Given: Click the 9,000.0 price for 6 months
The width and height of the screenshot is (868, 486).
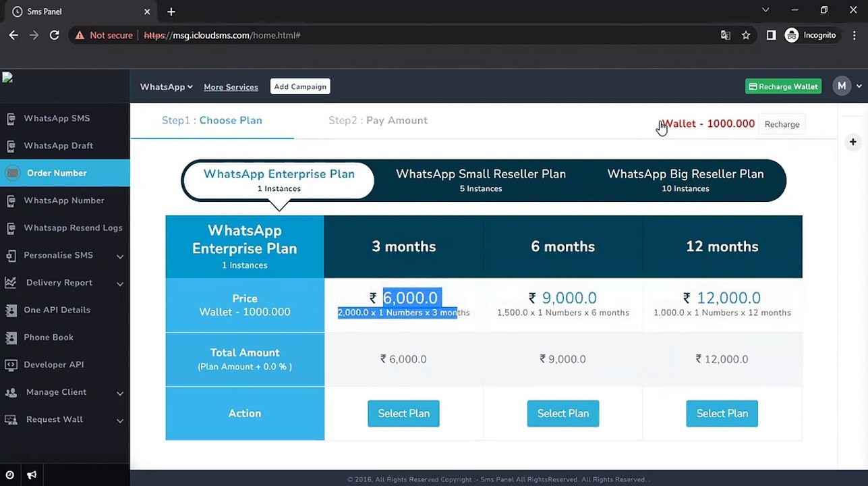Looking at the screenshot, I should pos(569,298).
